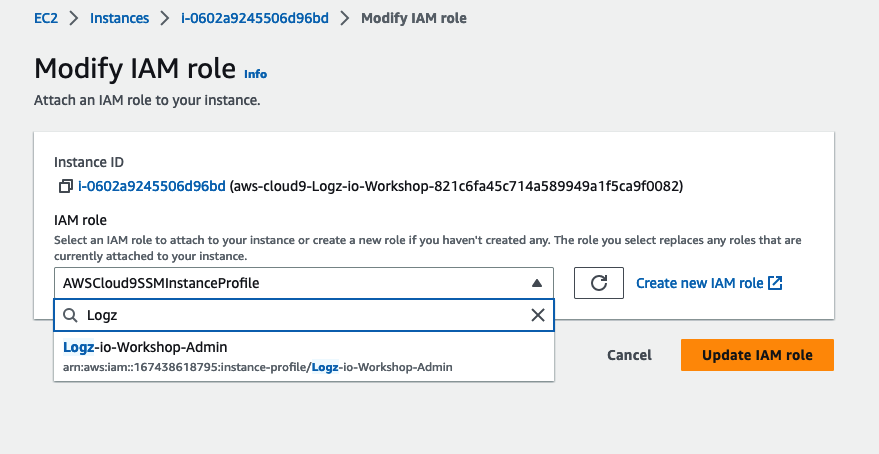Choose the role by its instance-profile ARN line
Image resolution: width=879 pixels, height=454 pixels.
[x=257, y=367]
